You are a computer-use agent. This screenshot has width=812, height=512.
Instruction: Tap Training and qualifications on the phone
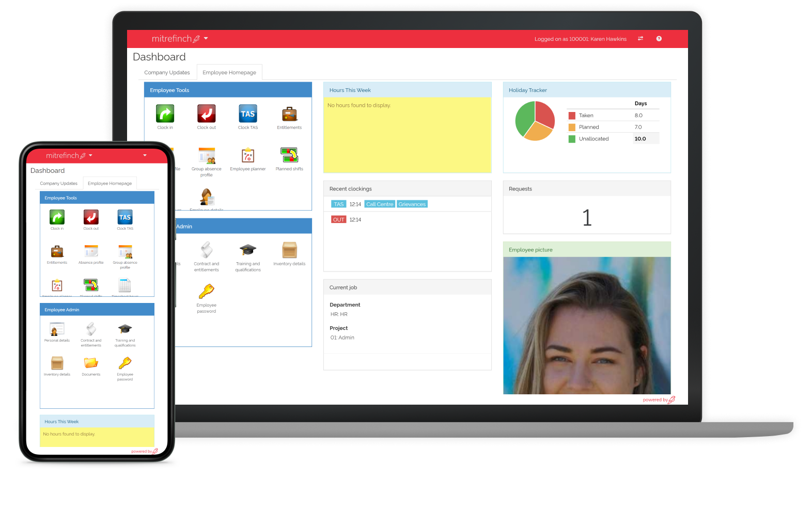(x=125, y=329)
